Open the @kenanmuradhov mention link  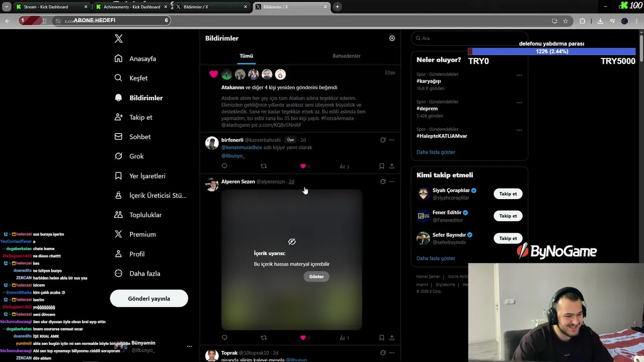(x=242, y=147)
